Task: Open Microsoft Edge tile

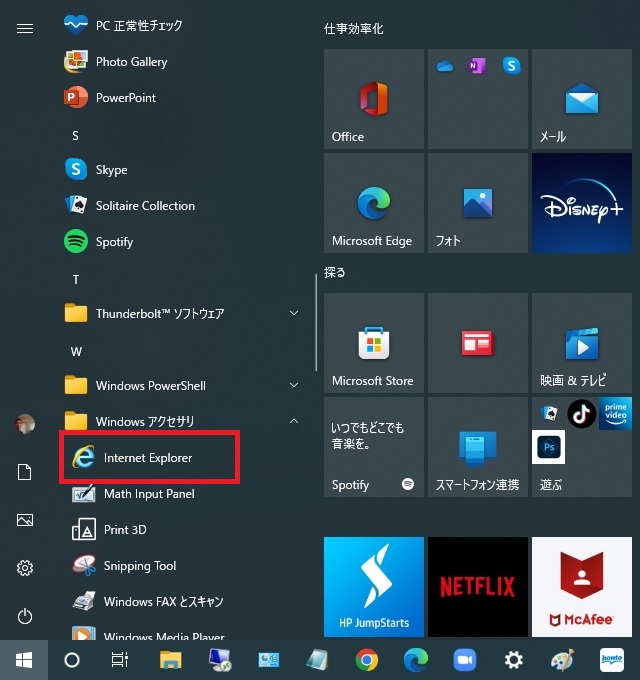Action: point(374,203)
